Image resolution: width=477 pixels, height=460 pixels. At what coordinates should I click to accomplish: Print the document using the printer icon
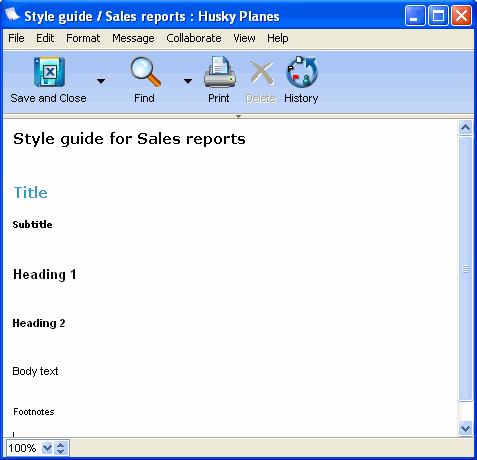tap(220, 72)
